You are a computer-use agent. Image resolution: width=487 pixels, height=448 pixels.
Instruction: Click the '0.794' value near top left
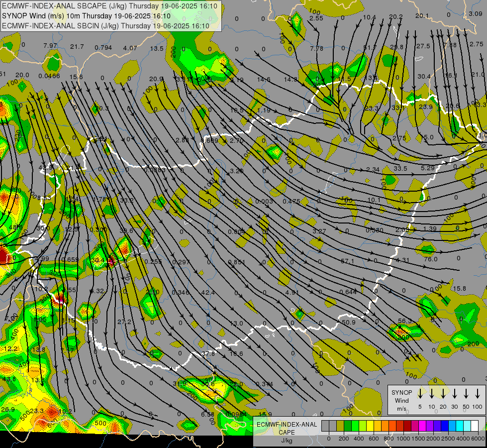[x=103, y=48]
